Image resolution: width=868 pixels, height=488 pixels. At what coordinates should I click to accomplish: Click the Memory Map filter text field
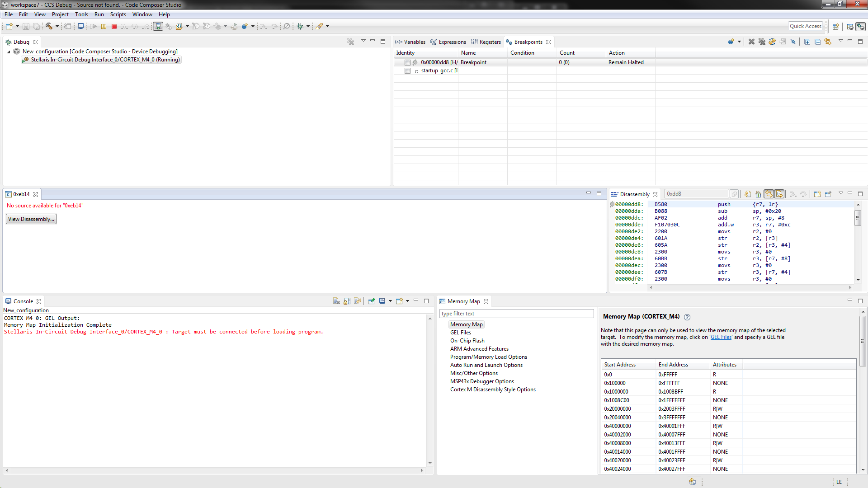[516, 314]
